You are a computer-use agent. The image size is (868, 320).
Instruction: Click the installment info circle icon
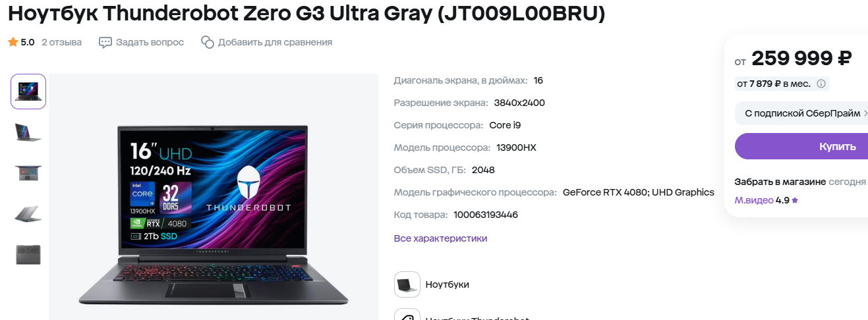coord(821,84)
